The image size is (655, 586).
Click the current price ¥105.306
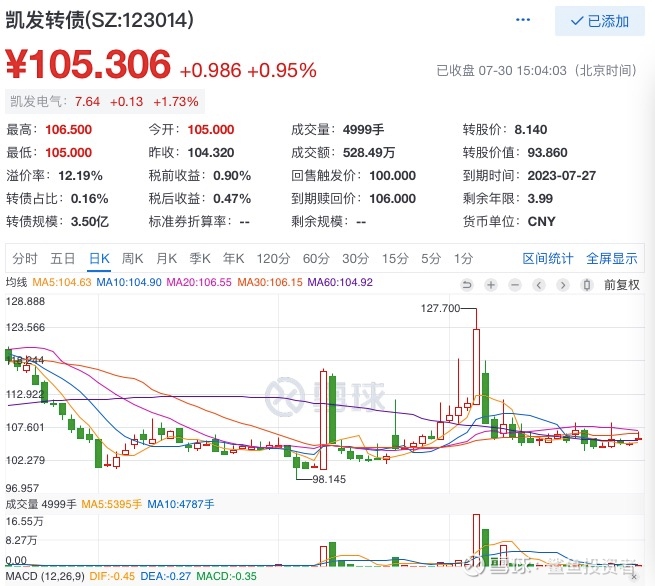[88, 64]
